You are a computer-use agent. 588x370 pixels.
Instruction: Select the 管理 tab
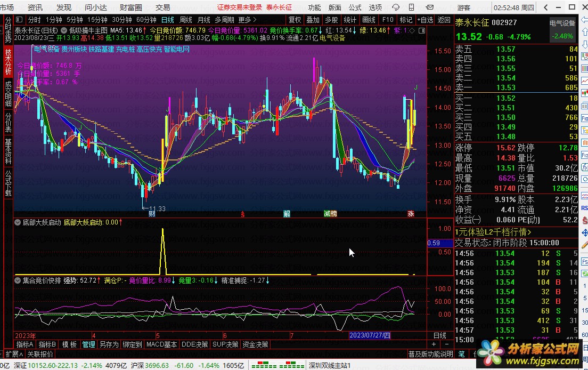tap(88, 344)
